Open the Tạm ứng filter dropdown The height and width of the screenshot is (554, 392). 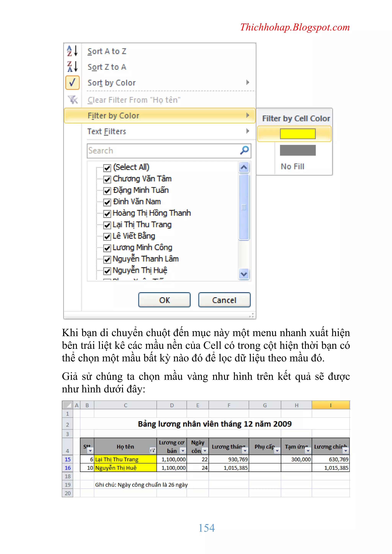(x=308, y=450)
